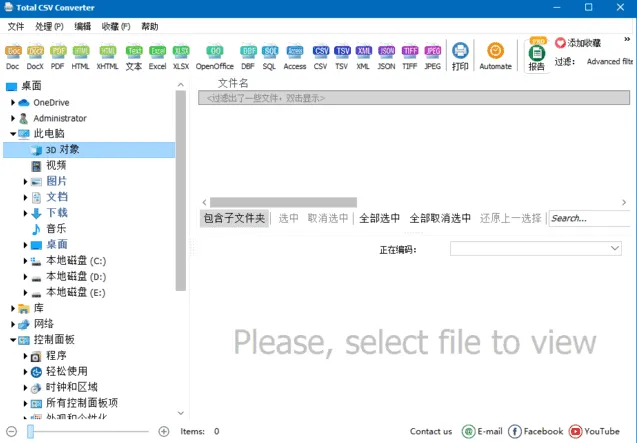Click the folder tree vertical scrollbar

point(181,190)
